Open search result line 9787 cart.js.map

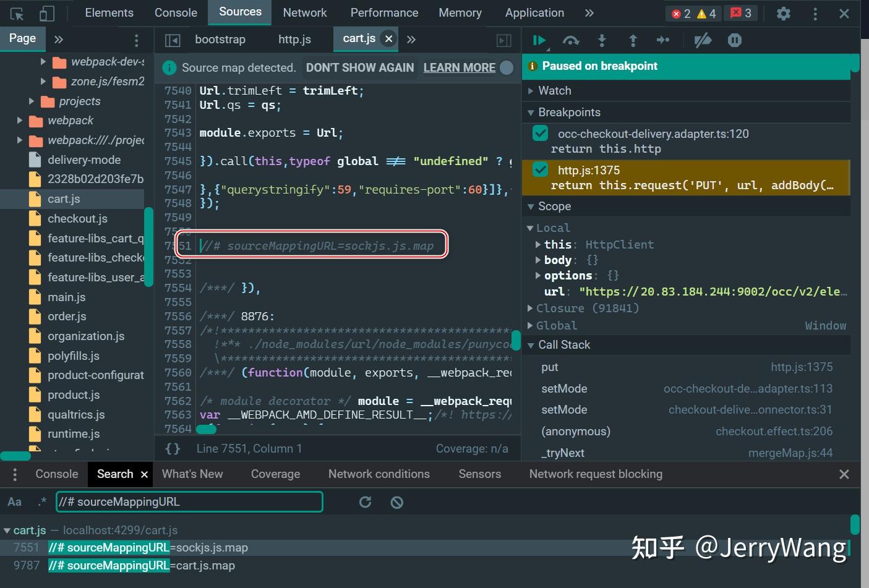click(x=141, y=566)
